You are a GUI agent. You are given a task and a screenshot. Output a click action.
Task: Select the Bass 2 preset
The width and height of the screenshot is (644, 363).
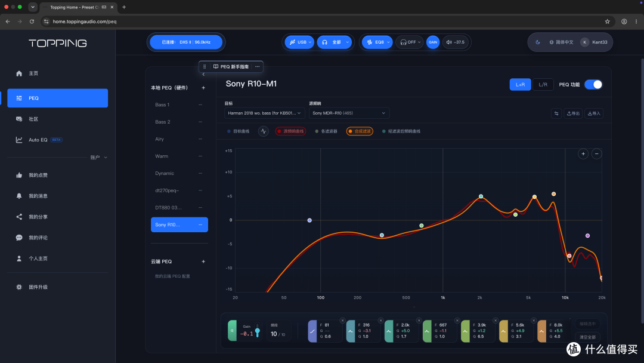click(x=179, y=122)
